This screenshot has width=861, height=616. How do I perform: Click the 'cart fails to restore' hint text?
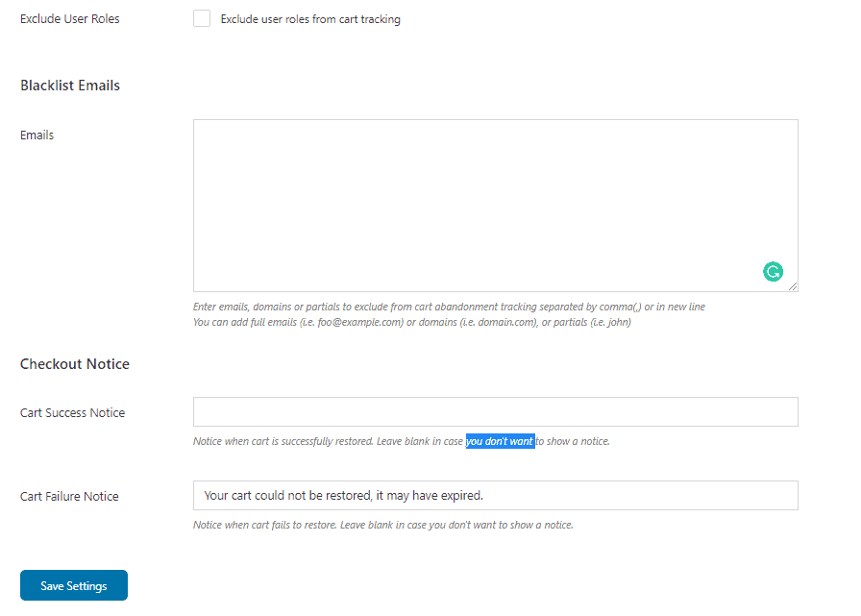click(294, 525)
